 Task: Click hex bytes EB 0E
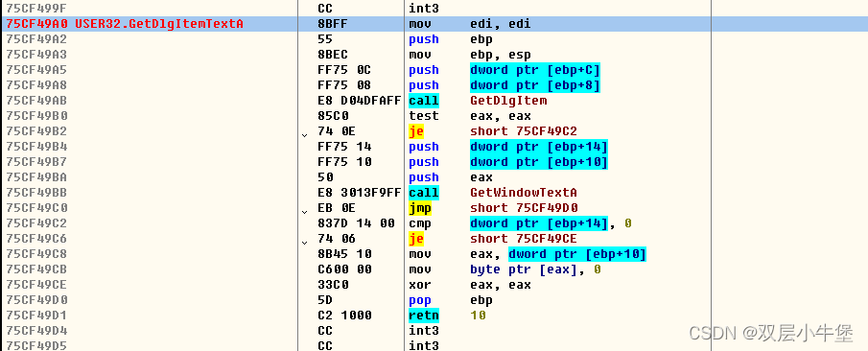point(337,207)
